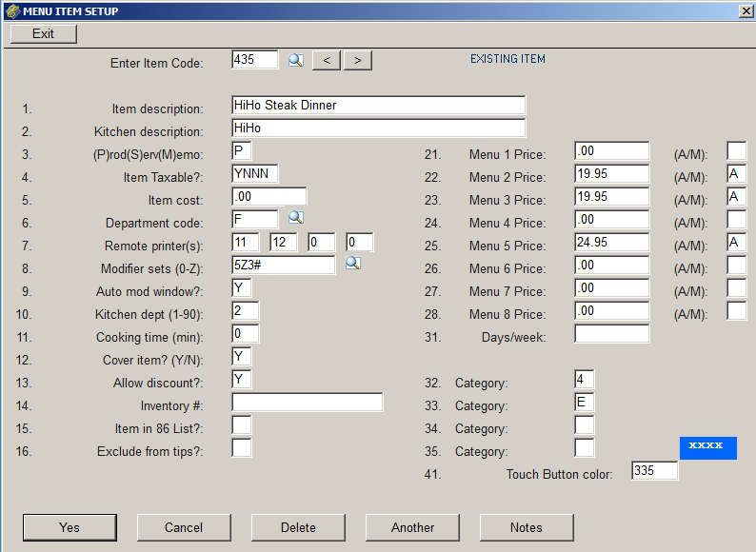Click the A/M box for Menu 6 Price
This screenshot has width=756, height=552.
pyautogui.click(x=736, y=265)
